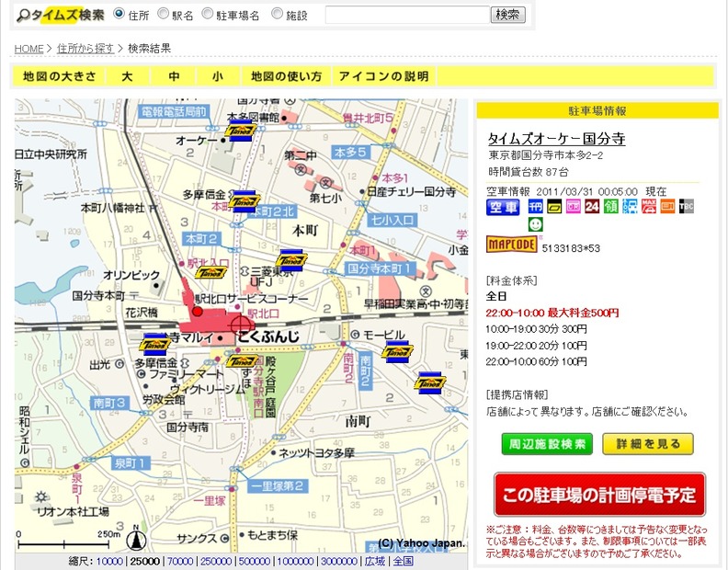
Task: Select the 住所 search radio button
Action: (119, 14)
